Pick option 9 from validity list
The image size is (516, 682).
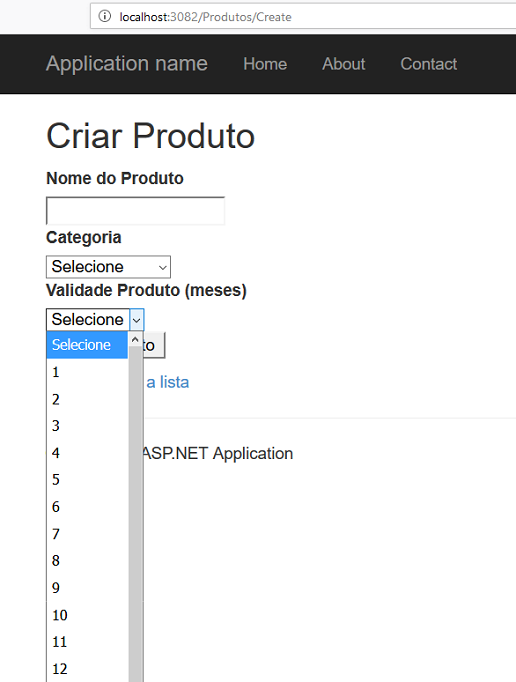(87, 588)
